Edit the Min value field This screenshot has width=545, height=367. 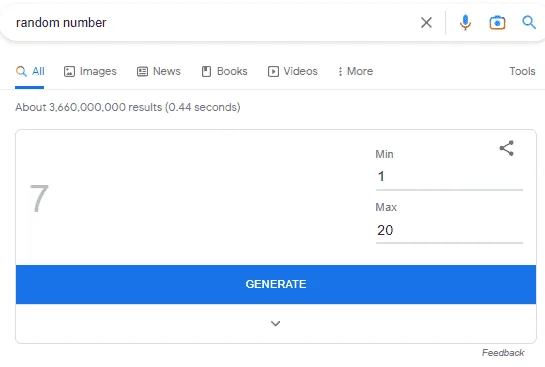pos(449,177)
